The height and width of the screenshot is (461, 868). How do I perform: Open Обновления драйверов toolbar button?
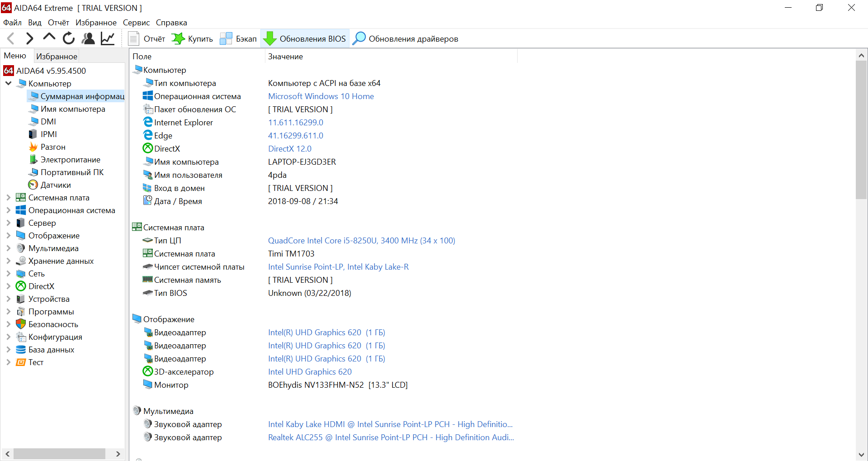[x=406, y=39]
